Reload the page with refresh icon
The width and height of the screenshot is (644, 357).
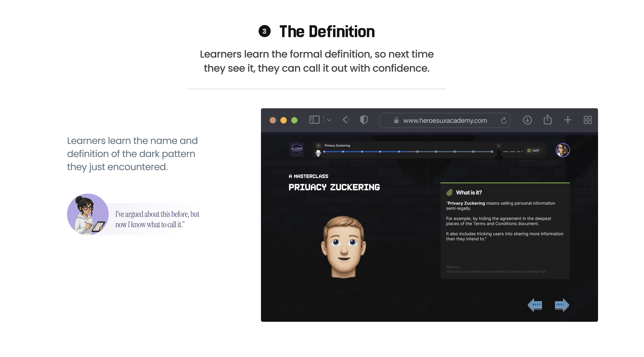coord(503,120)
